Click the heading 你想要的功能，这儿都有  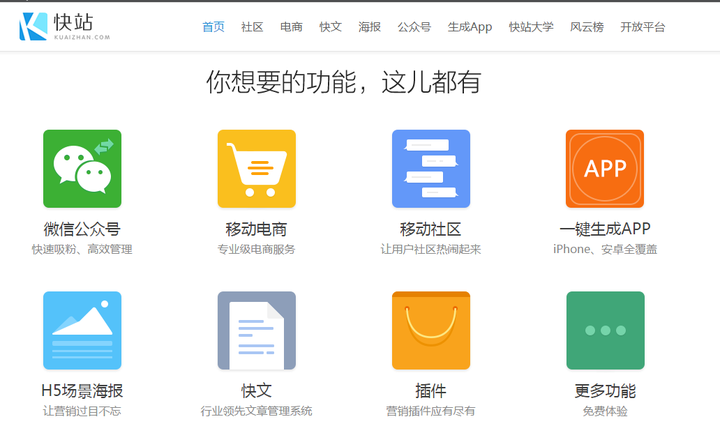(x=343, y=82)
